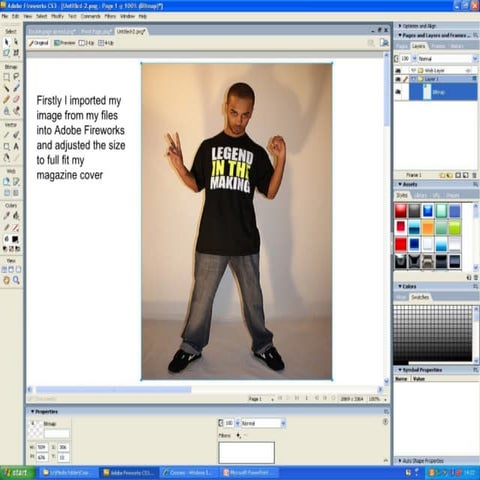Hide the Web Layer with eye icon
The image size is (480, 480).
tap(398, 70)
